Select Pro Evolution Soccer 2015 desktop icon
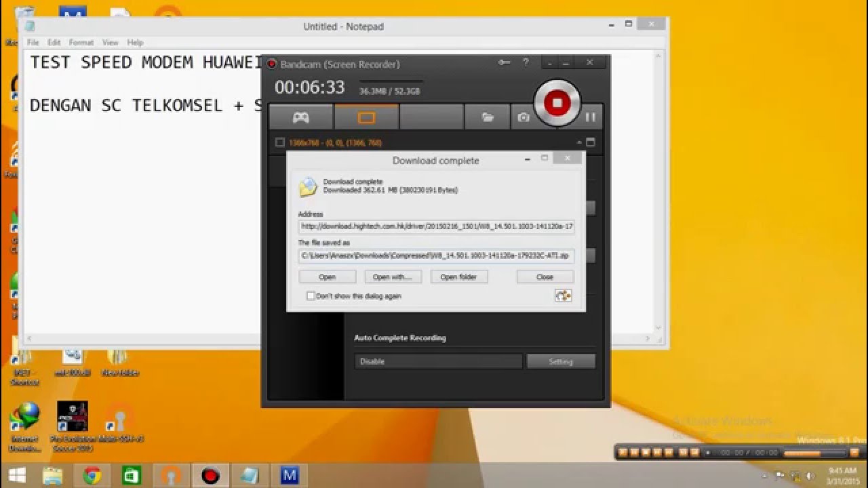868x488 pixels. point(72,427)
